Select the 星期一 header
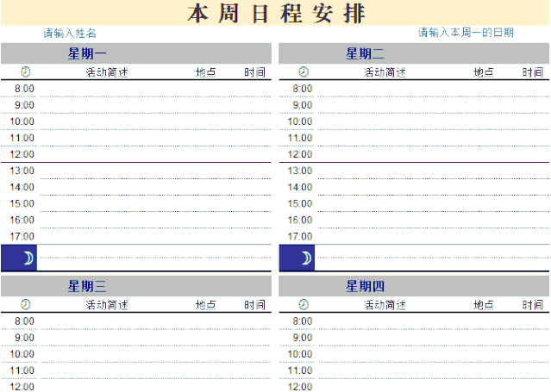The width and height of the screenshot is (551, 392). [136, 53]
